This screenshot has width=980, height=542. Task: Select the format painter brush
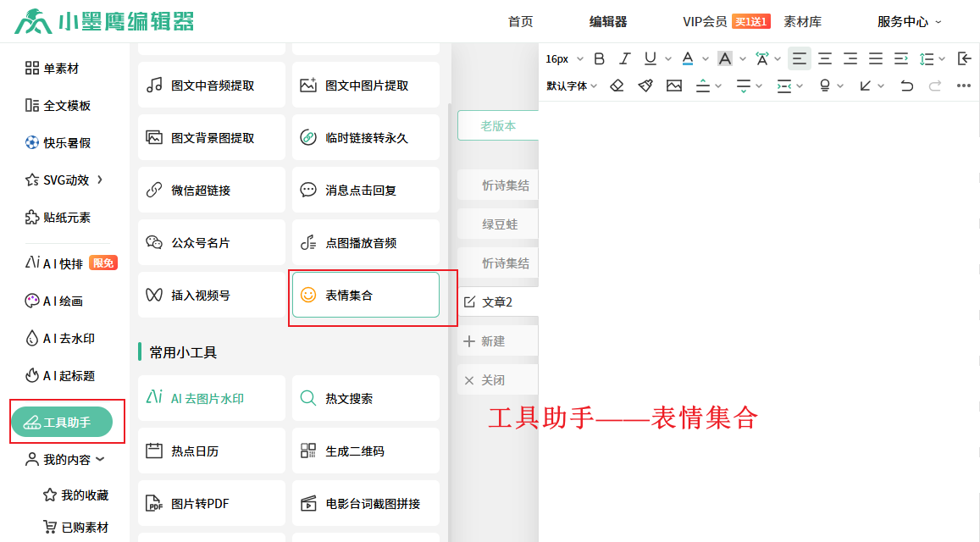645,86
